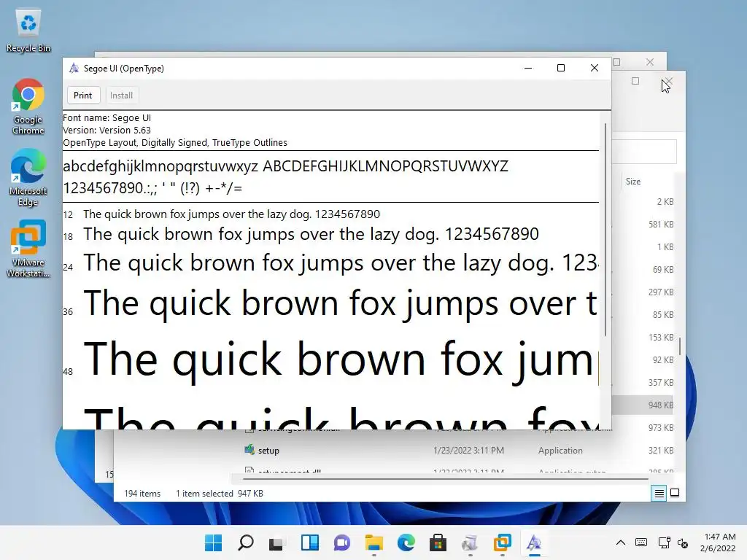Click the network status tray icon

click(x=664, y=542)
